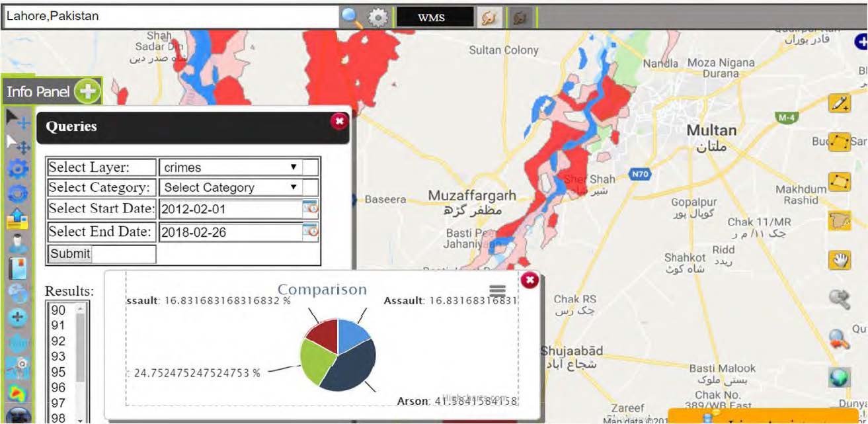
Task: Click the Muzaffargarh label on map
Action: tap(472, 196)
